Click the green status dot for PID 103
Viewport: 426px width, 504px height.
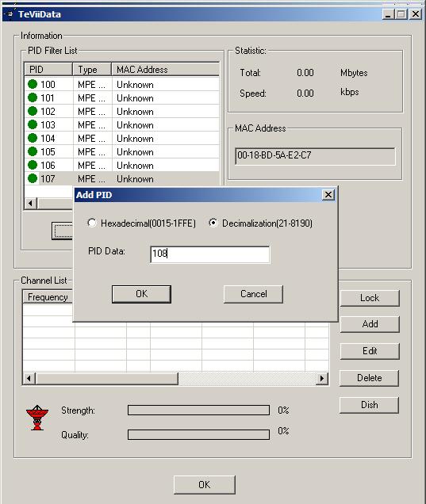tap(33, 124)
